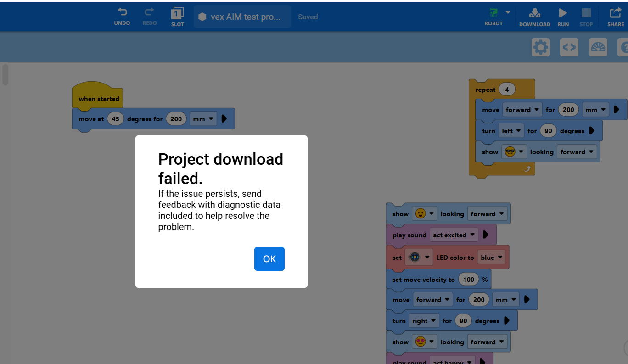Click the 'when started' hat block
This screenshot has height=364, width=628.
(98, 98)
